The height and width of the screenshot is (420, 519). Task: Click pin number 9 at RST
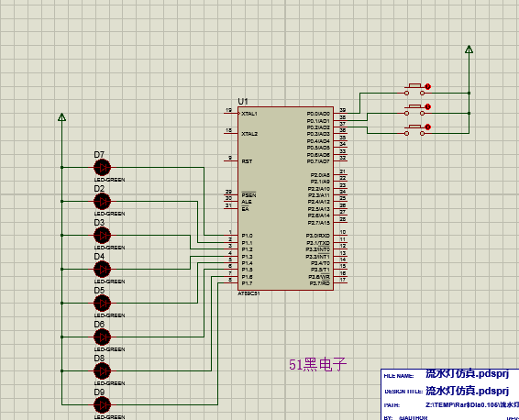(230, 158)
